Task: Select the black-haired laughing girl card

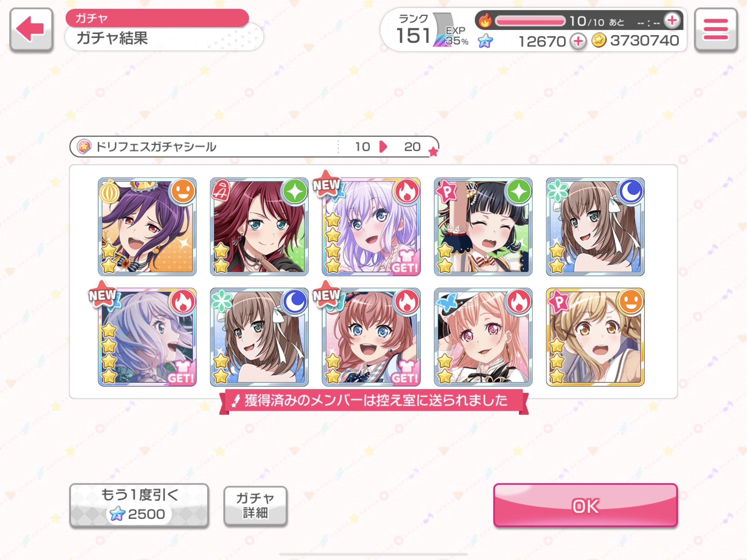Action: (483, 227)
